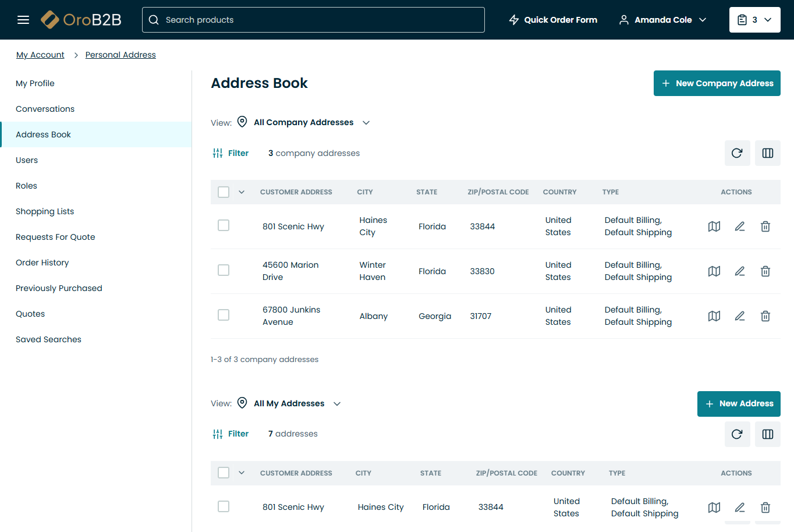Refresh the My Addresses grid
The height and width of the screenshot is (532, 794).
(x=737, y=434)
